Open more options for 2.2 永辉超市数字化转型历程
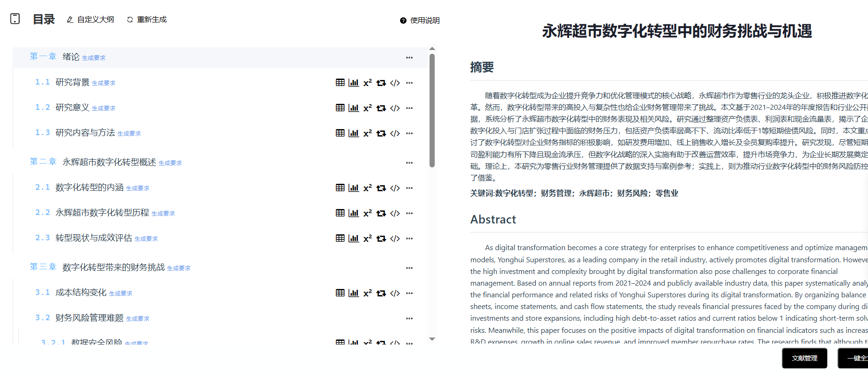Image resolution: width=868 pixels, height=374 pixels. pos(409,213)
